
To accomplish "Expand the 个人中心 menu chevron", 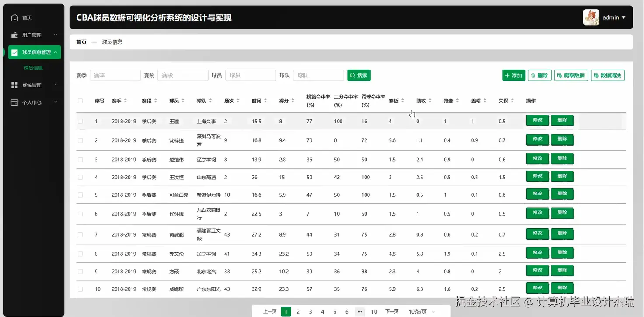I will pos(56,102).
